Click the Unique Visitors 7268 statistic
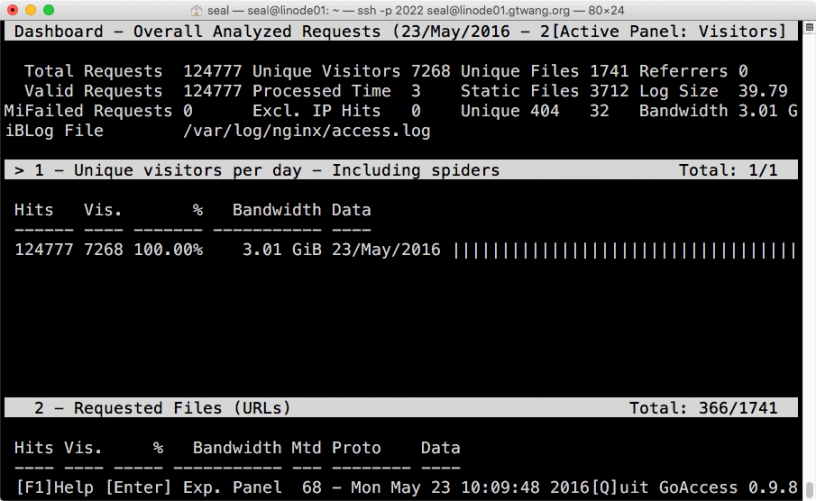The image size is (816, 501). [x=350, y=71]
